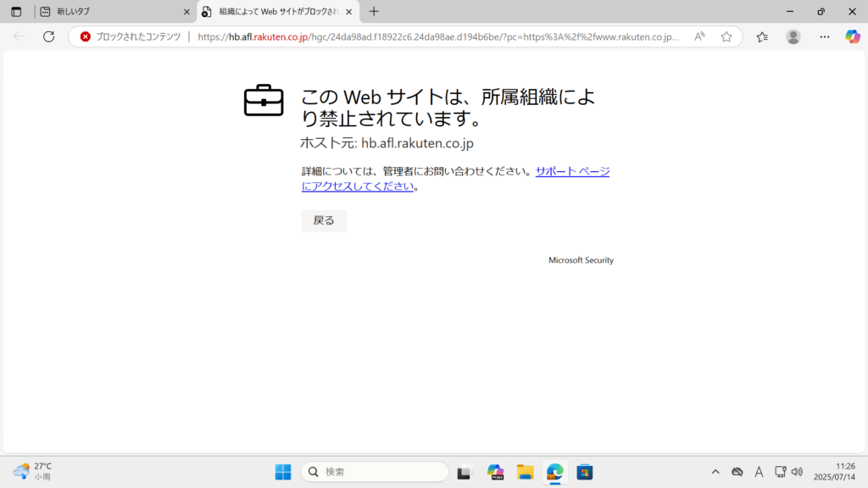Open File Explorer from taskbar
868x488 pixels.
click(x=526, y=472)
